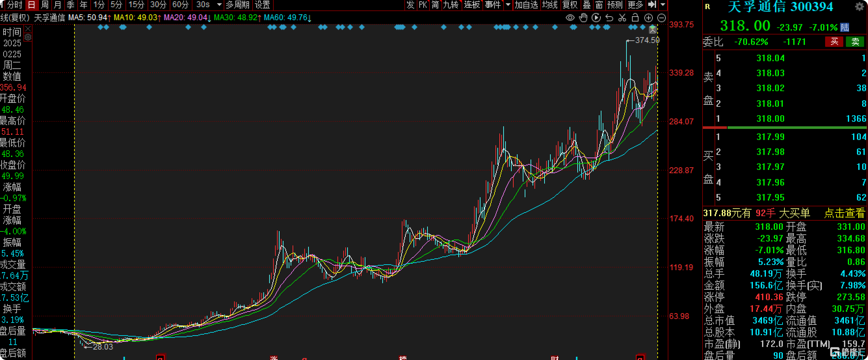
Task: Click the 点击查看 link
Action: point(844,213)
